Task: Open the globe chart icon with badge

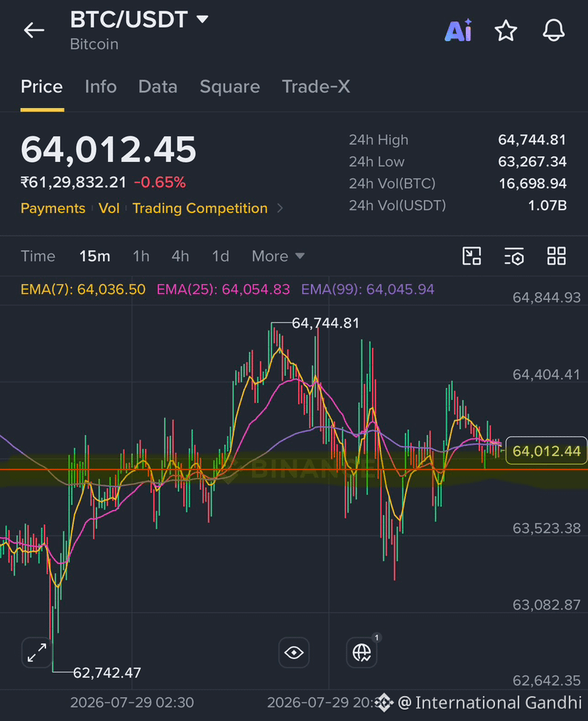Action: [x=361, y=653]
